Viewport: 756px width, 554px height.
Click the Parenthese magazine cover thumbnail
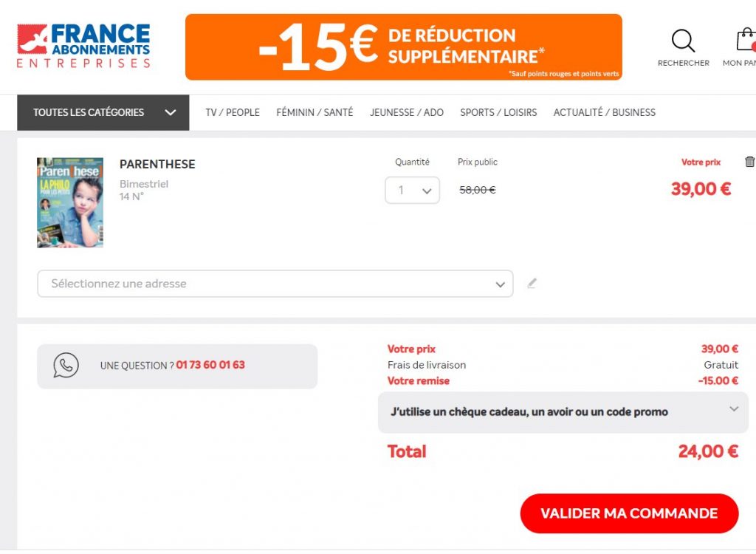pos(70,202)
